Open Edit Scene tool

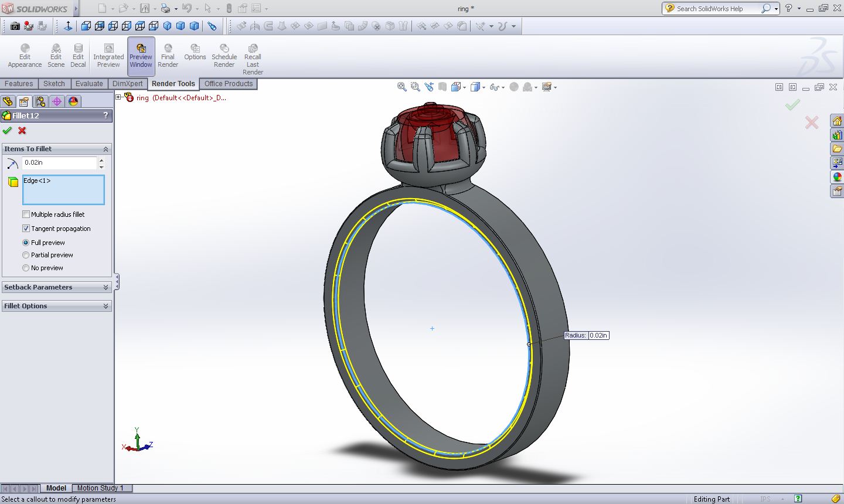point(56,56)
